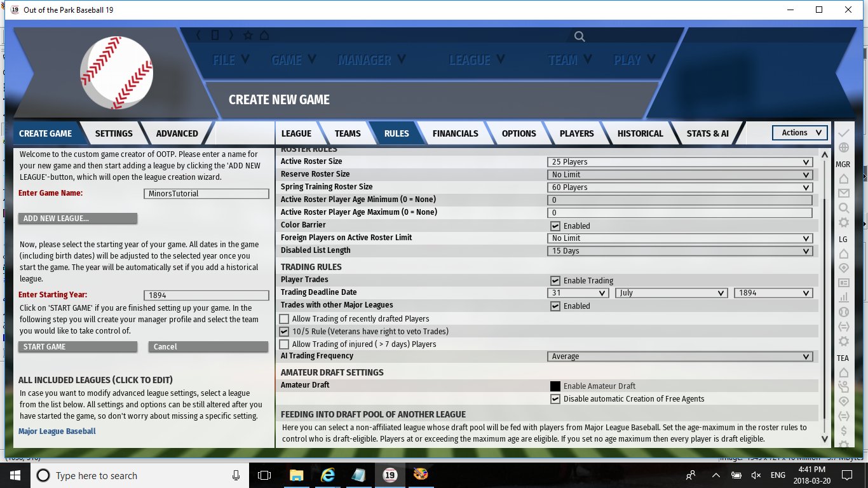Go back with the left arrow icon
This screenshot has width=868, height=488.
tap(198, 35)
